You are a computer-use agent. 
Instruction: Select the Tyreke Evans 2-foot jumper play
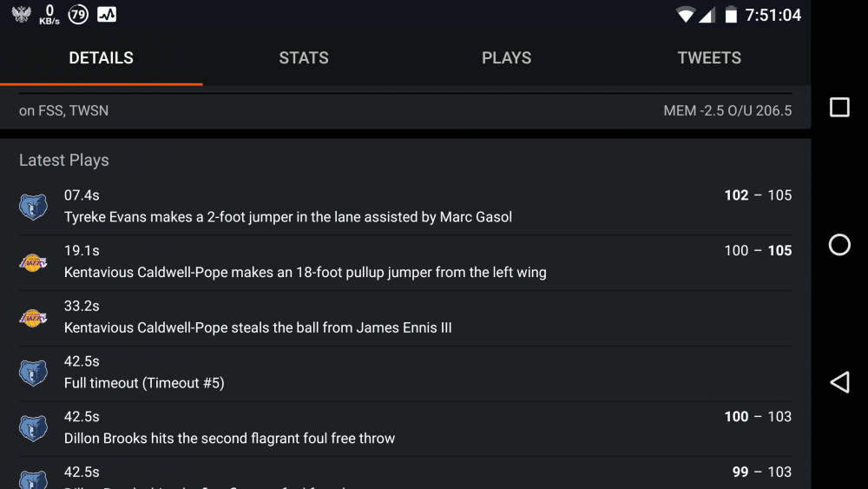pos(288,217)
